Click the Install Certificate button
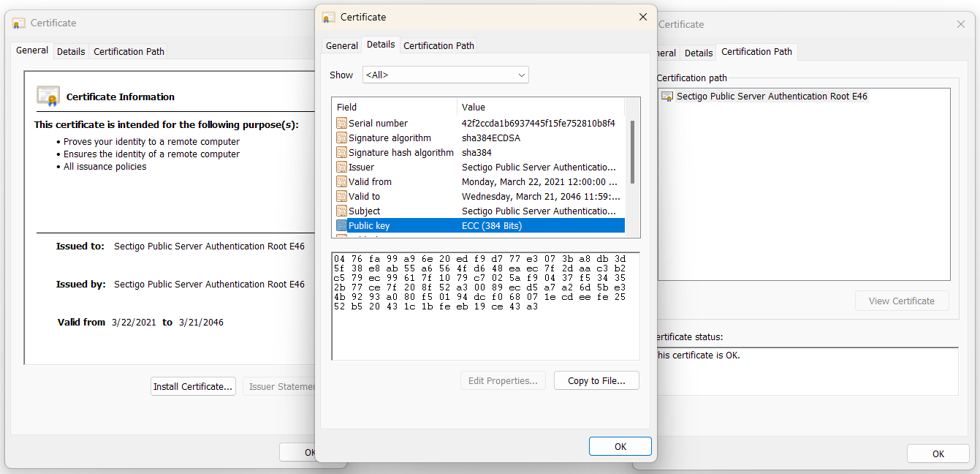The image size is (980, 474). [193, 386]
